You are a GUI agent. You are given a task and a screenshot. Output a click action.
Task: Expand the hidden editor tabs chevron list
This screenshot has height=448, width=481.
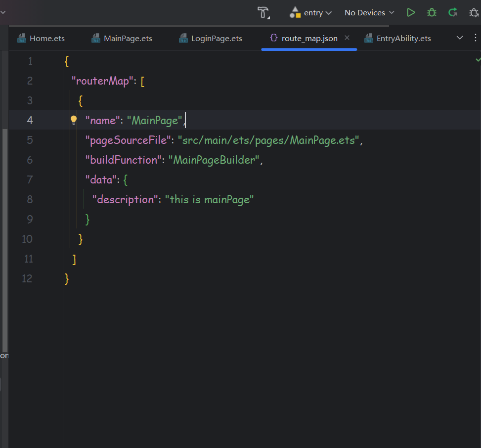(x=459, y=38)
